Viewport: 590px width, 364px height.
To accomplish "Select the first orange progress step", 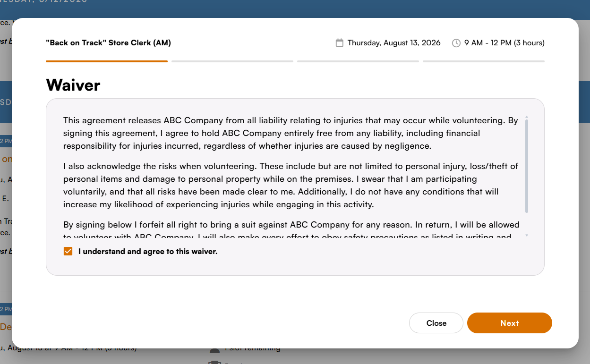I will click(107, 61).
